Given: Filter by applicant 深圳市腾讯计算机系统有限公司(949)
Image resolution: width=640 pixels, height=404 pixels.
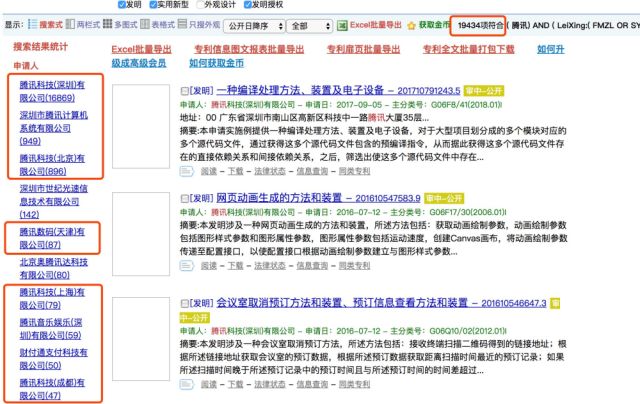Looking at the screenshot, I should click(x=53, y=128).
